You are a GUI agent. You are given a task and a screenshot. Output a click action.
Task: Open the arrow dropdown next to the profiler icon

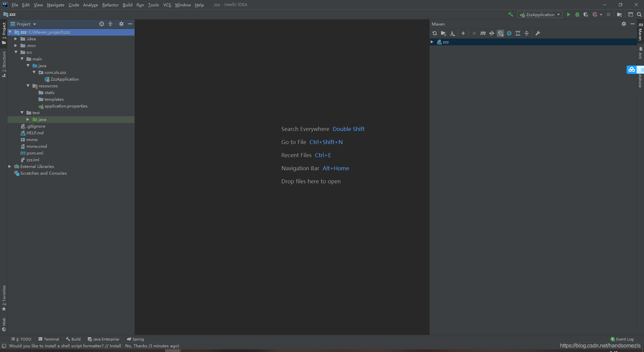point(601,14)
